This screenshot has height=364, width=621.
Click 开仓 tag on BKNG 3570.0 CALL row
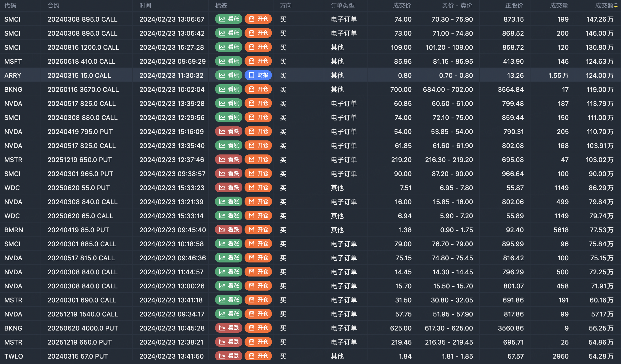[258, 89]
